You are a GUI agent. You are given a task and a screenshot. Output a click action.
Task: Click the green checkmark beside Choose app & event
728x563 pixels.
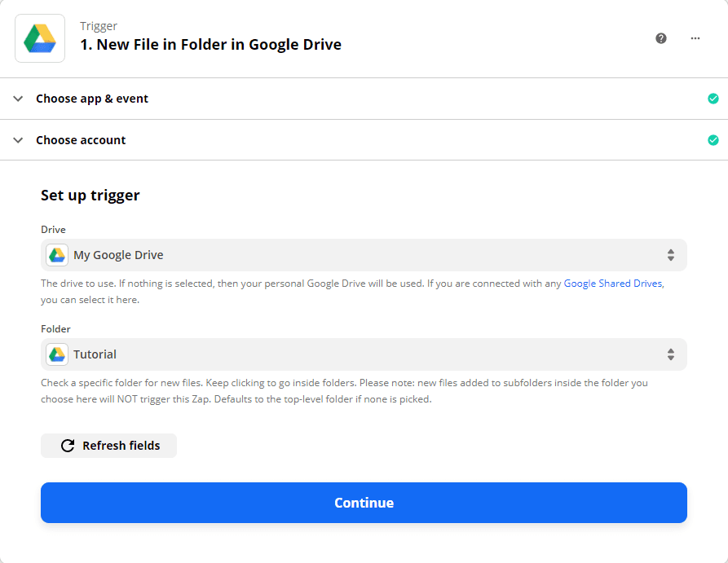pos(713,98)
